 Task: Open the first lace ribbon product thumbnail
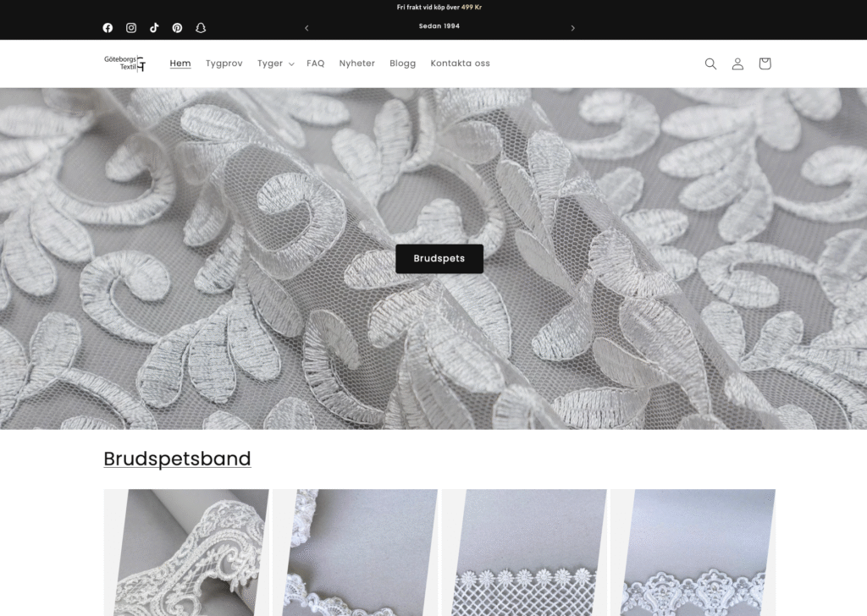186,553
